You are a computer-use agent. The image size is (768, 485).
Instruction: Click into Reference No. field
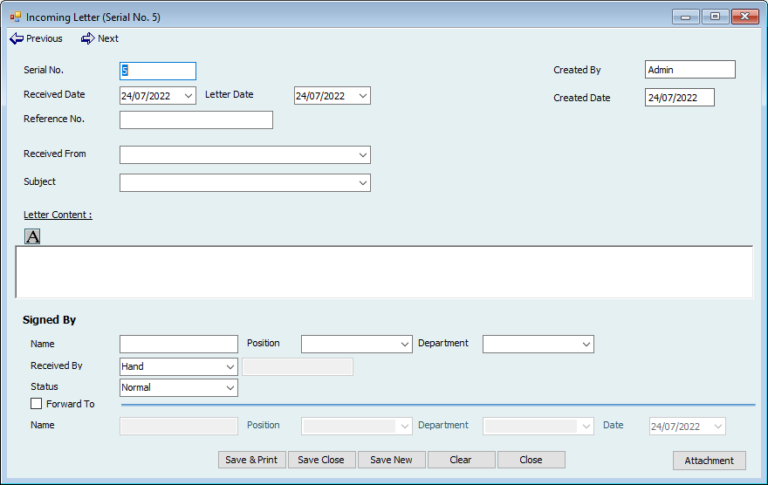196,120
